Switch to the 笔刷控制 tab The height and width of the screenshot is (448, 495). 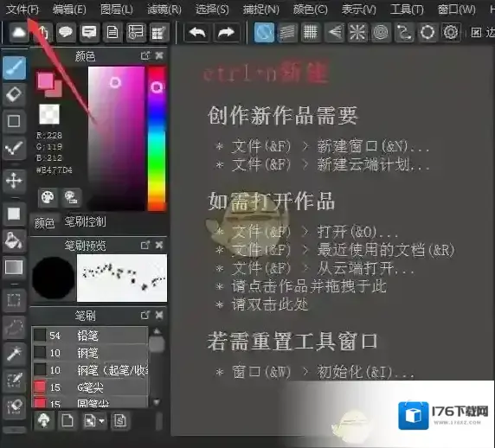point(85,221)
